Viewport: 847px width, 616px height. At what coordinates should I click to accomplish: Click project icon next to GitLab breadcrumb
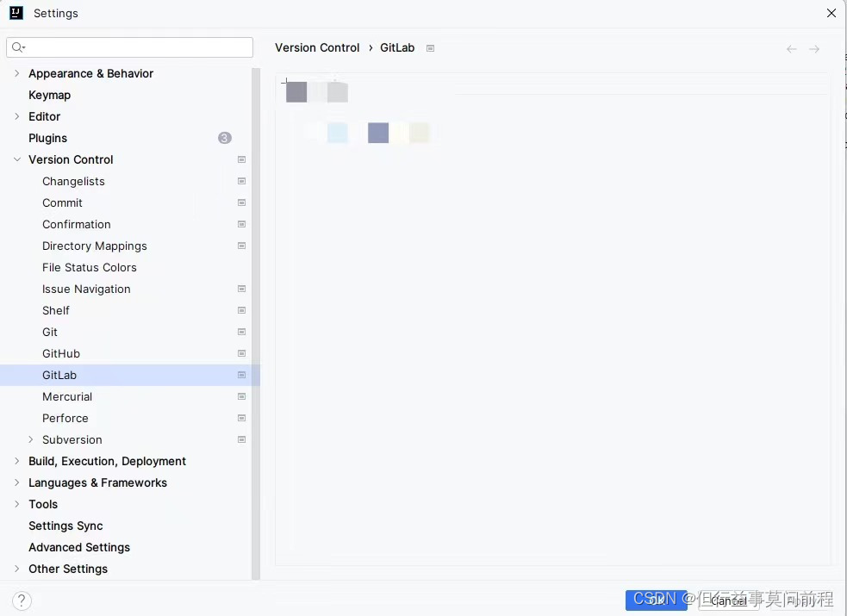tap(431, 48)
